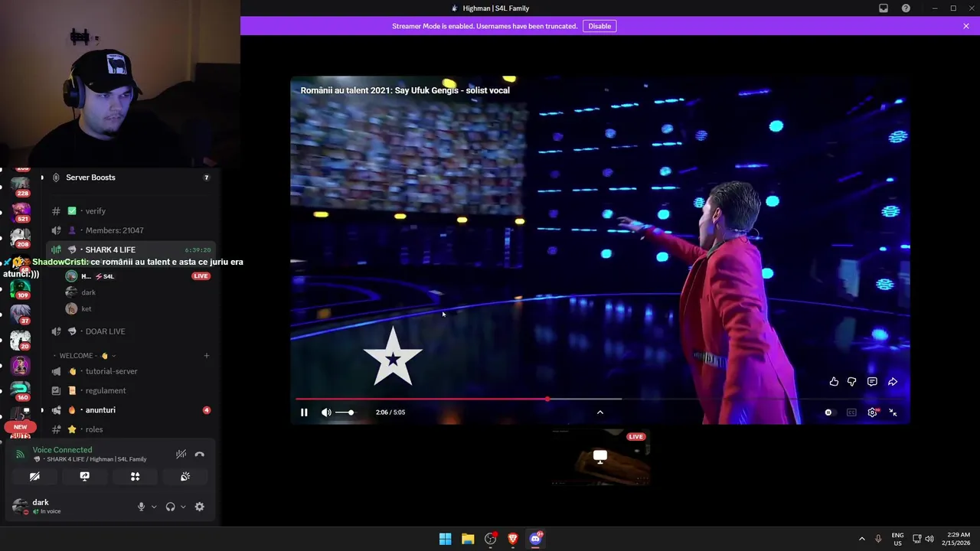980x551 pixels.
Task: Show hidden system tray icons
Action: [x=862, y=539]
